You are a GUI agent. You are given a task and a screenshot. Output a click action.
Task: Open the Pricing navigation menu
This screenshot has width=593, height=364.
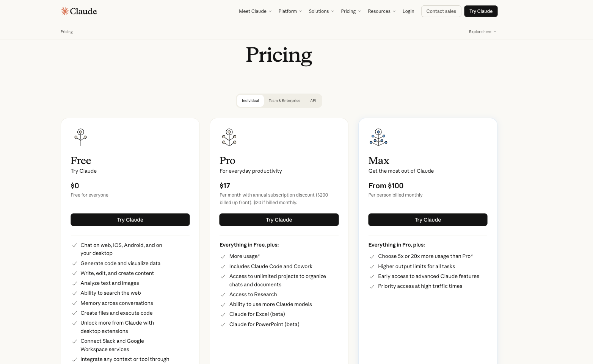pyautogui.click(x=350, y=11)
